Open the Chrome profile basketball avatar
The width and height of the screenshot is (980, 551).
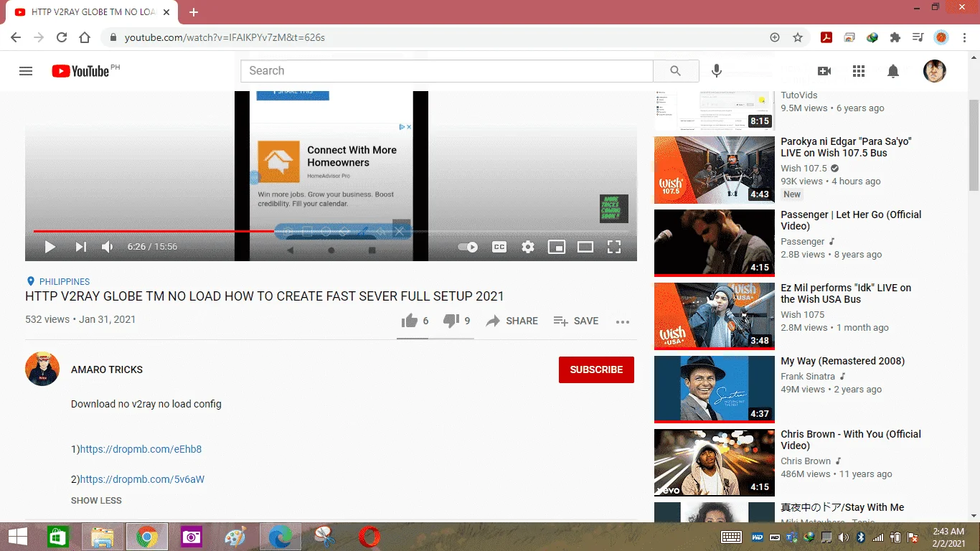941,37
